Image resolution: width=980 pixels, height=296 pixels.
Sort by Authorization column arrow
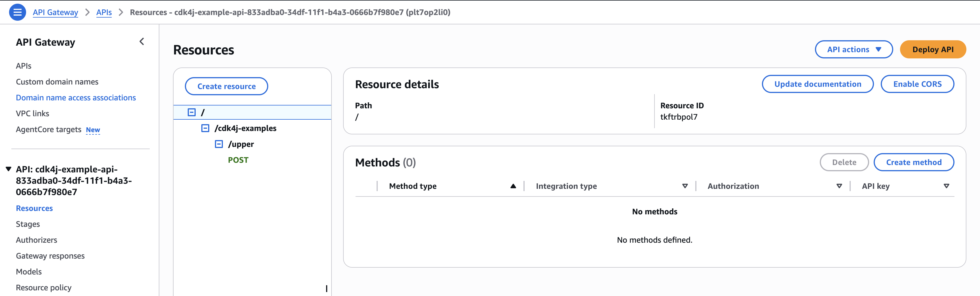coord(839,186)
